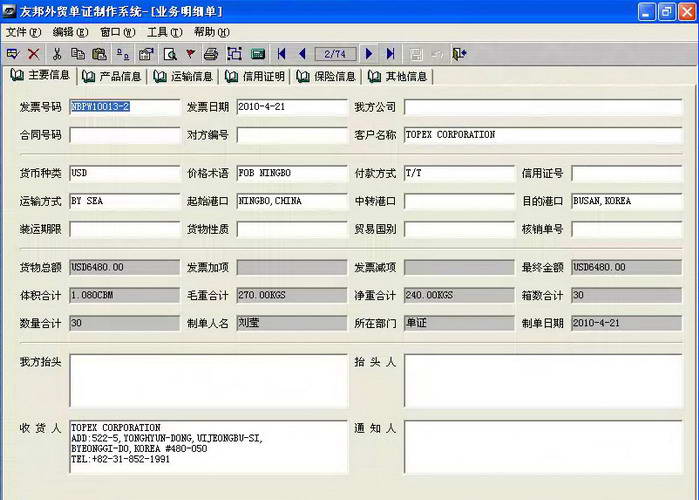This screenshot has width=699, height=500.
Task: Click 客户名称 field TOPEX CORPORATION
Action: 543,135
